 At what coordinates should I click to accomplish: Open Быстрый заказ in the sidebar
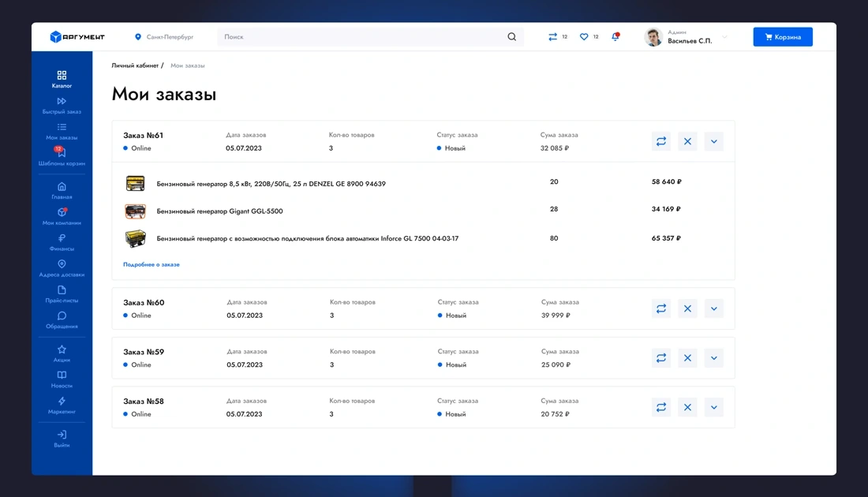point(62,105)
